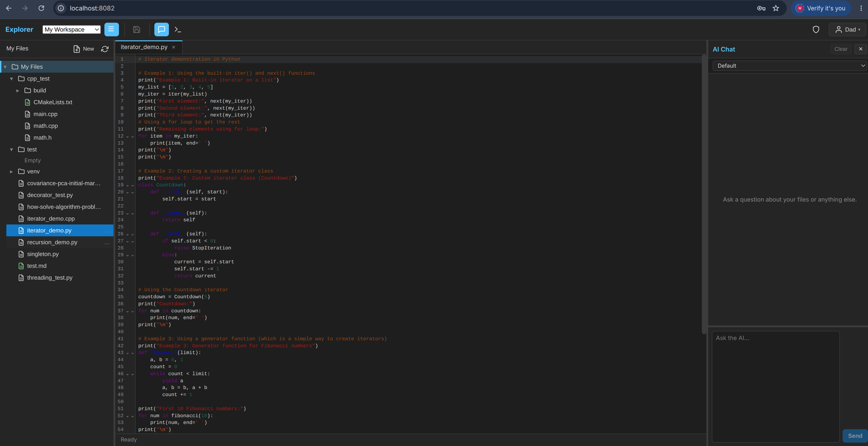Open singleton.py

coord(43,254)
